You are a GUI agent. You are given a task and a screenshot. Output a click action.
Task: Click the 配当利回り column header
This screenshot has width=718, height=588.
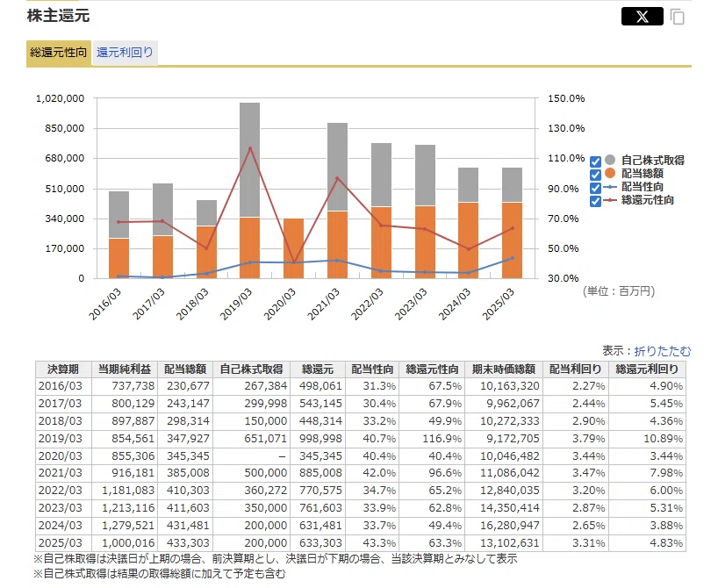click(575, 369)
